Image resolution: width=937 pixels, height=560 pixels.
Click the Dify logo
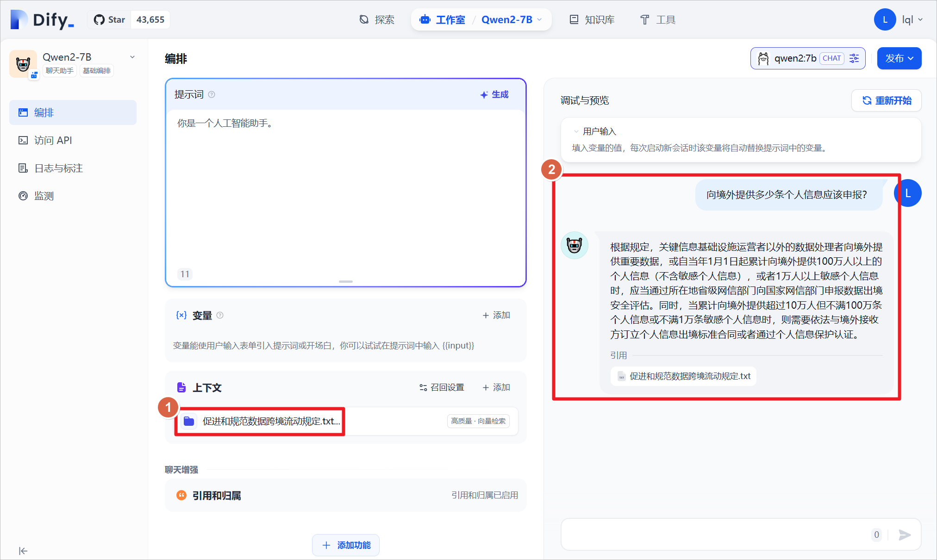pos(43,20)
